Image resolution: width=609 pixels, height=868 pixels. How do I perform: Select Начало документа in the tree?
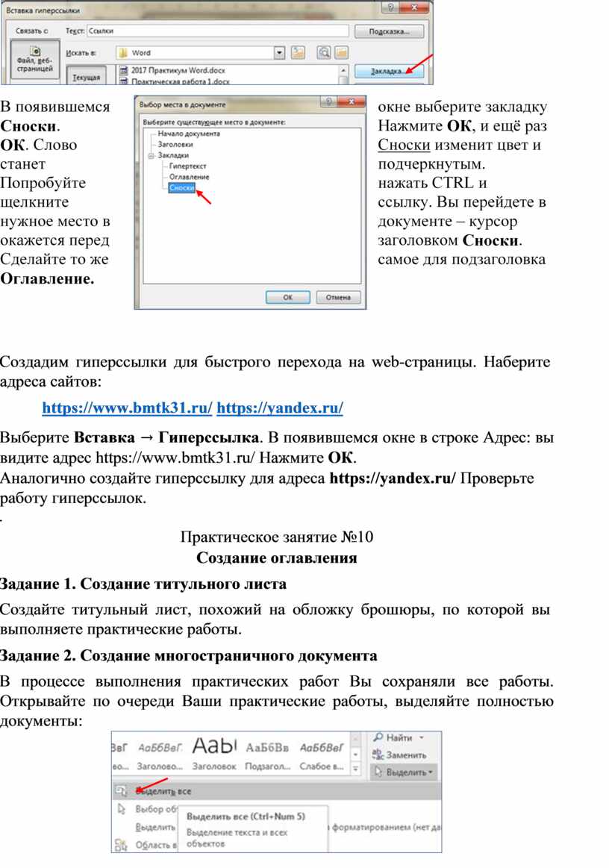pyautogui.click(x=189, y=134)
